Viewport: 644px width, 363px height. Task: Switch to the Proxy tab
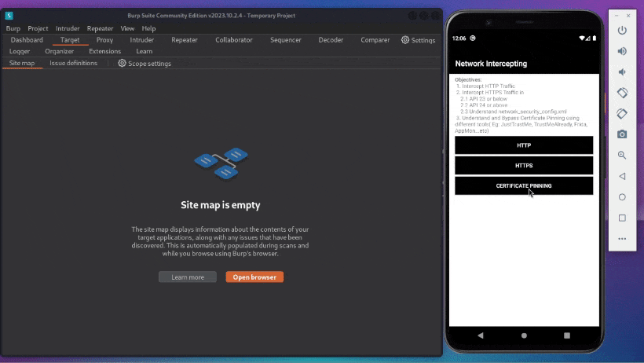[104, 40]
